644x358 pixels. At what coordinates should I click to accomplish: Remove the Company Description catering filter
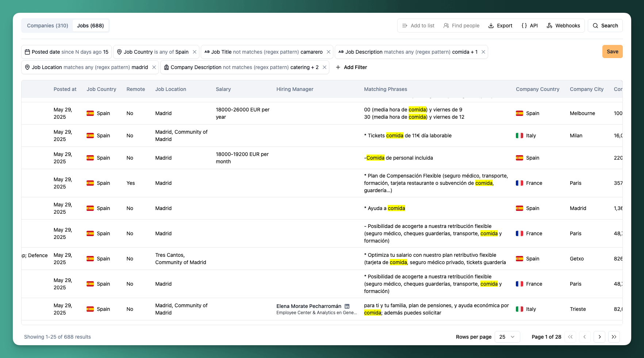click(325, 67)
